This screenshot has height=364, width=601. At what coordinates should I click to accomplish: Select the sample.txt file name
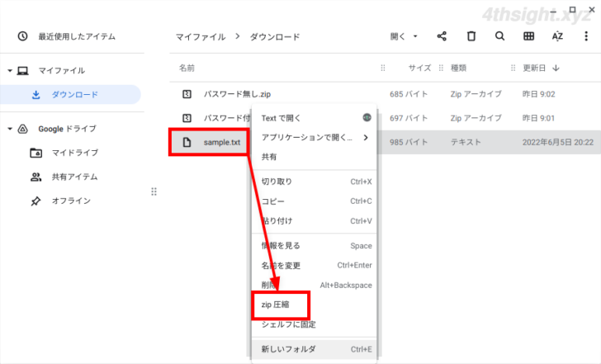click(x=222, y=142)
